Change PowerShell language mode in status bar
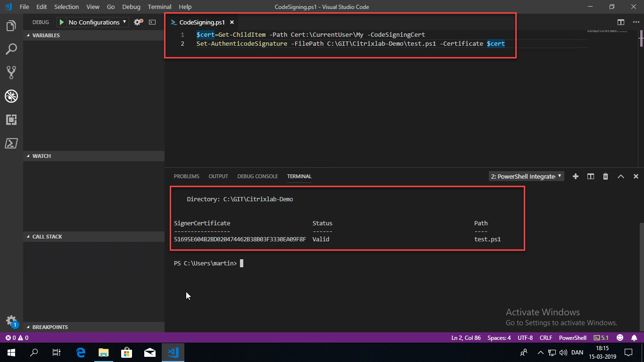 (573, 337)
